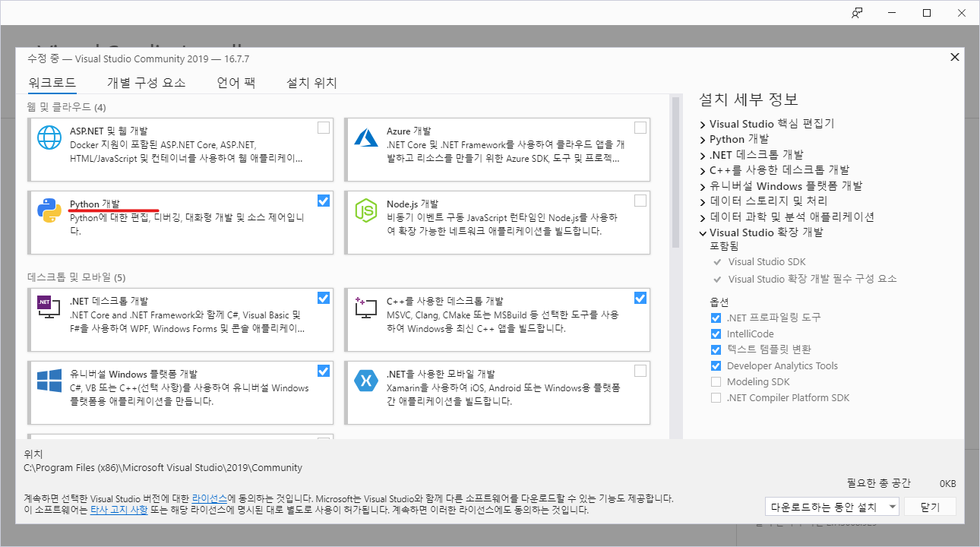Viewport: 980px width, 547px height.
Task: Collapse Visual Studio 확장 개발 details
Action: click(703, 233)
